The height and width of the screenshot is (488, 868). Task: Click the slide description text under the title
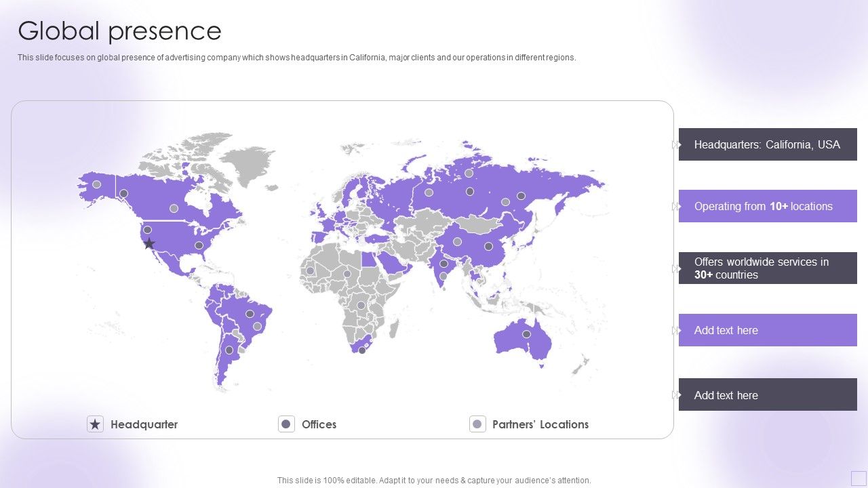click(297, 58)
